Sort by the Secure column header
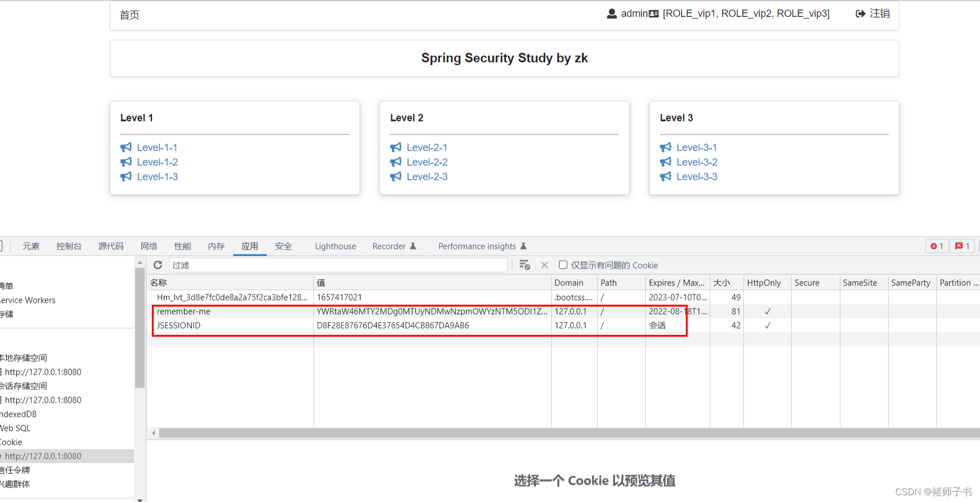This screenshot has height=502, width=980. [816, 283]
